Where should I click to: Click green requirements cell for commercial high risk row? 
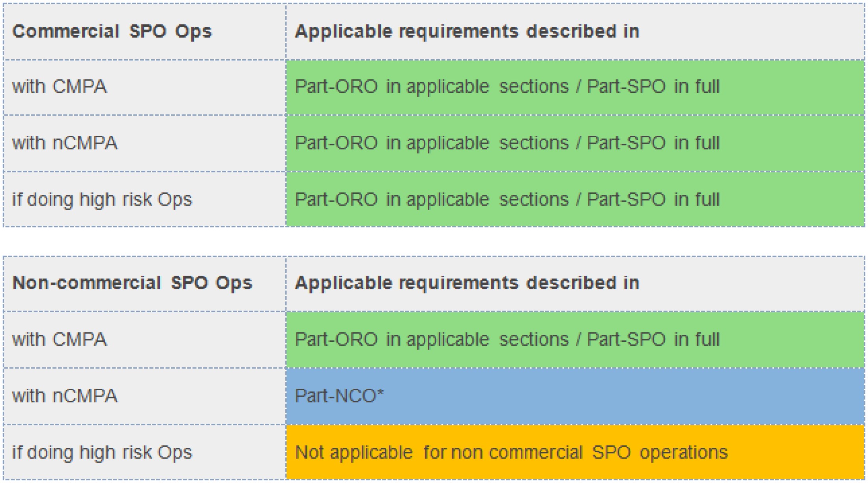[x=575, y=199]
